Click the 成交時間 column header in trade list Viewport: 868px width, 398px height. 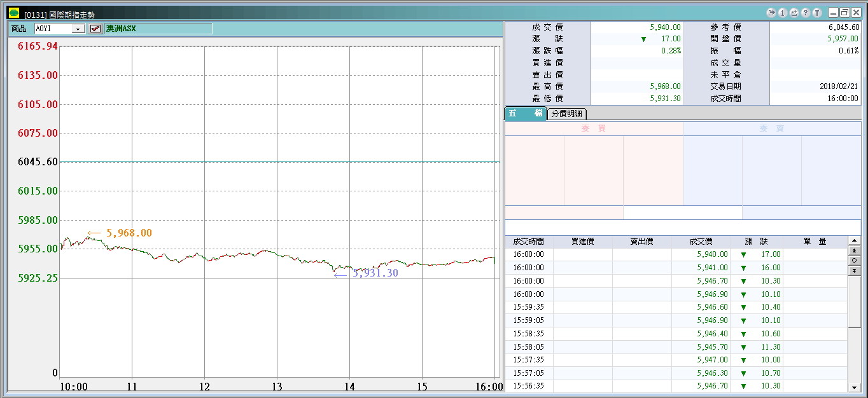coord(529,242)
